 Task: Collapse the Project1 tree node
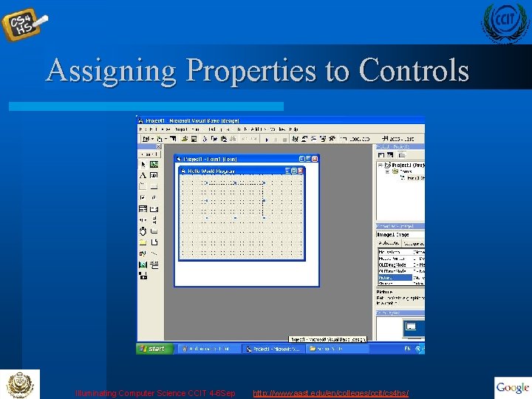[x=381, y=166]
